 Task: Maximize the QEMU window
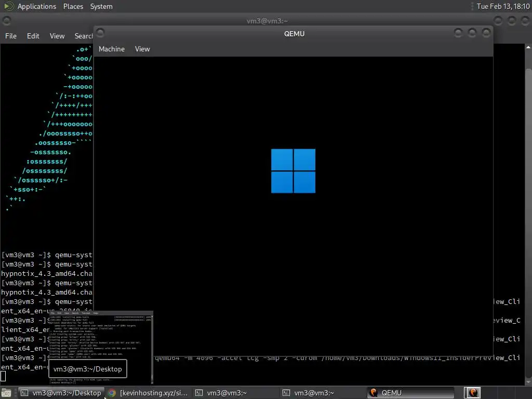click(472, 33)
